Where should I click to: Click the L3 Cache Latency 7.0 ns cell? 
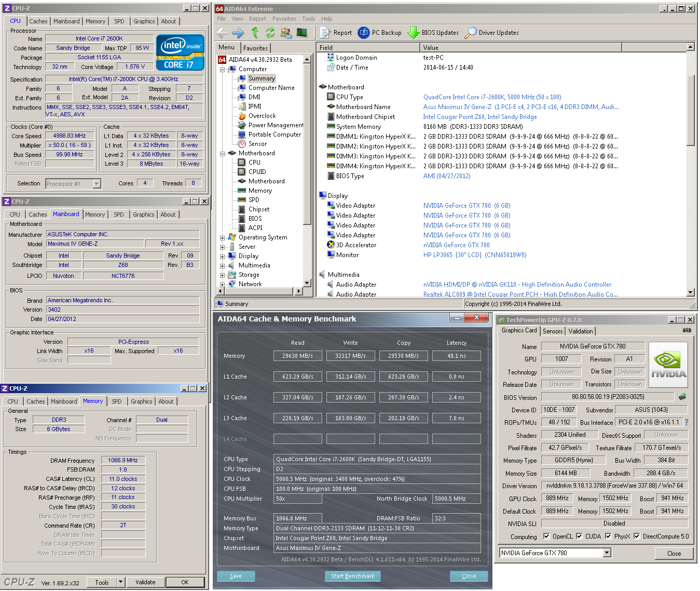457,418
